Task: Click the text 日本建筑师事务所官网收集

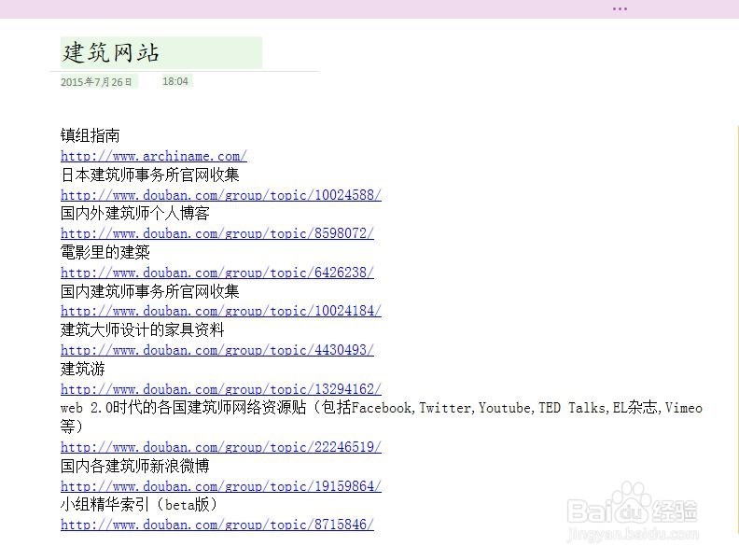Action: click(x=150, y=175)
